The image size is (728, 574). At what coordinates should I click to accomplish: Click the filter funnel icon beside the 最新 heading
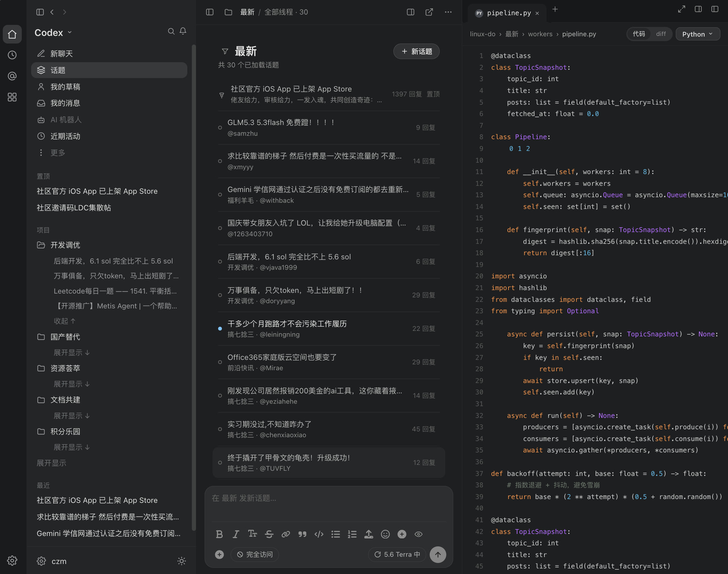click(x=225, y=52)
